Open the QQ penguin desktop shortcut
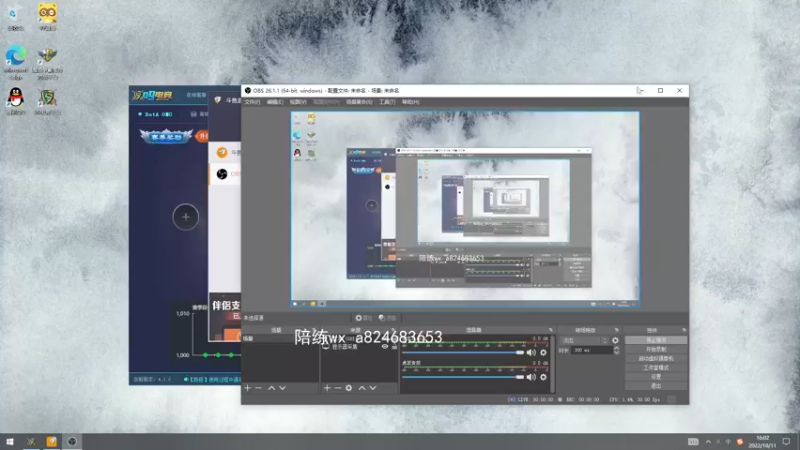This screenshot has width=800, height=450. (16, 101)
